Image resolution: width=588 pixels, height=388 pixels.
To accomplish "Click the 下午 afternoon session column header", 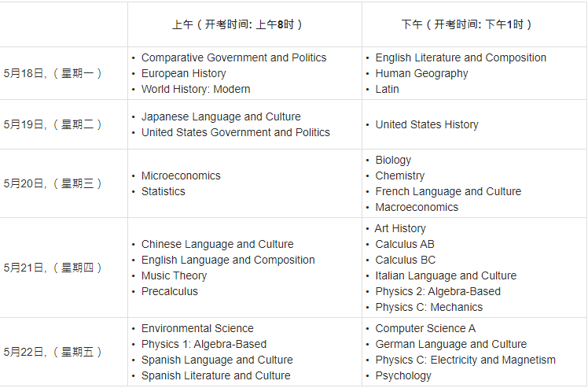I will (467, 24).
